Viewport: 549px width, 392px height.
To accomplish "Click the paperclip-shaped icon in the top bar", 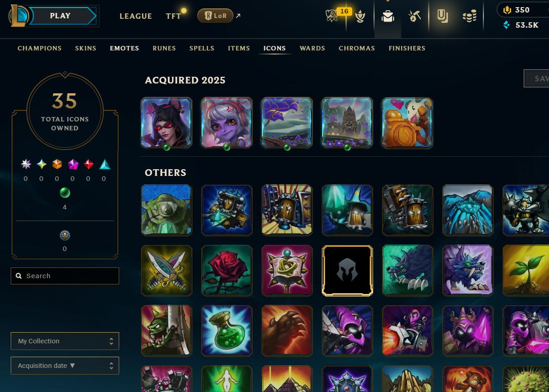I will point(442,17).
